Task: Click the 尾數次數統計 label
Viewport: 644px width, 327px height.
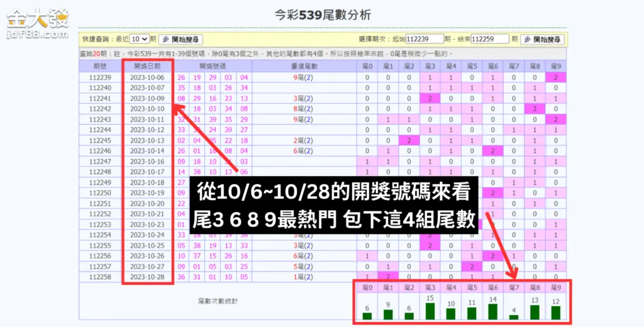Action: coord(218,301)
